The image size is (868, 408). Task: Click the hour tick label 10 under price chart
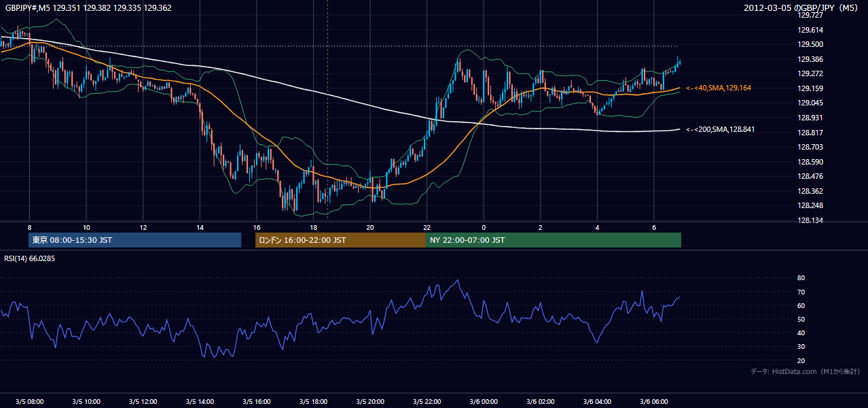(x=86, y=227)
